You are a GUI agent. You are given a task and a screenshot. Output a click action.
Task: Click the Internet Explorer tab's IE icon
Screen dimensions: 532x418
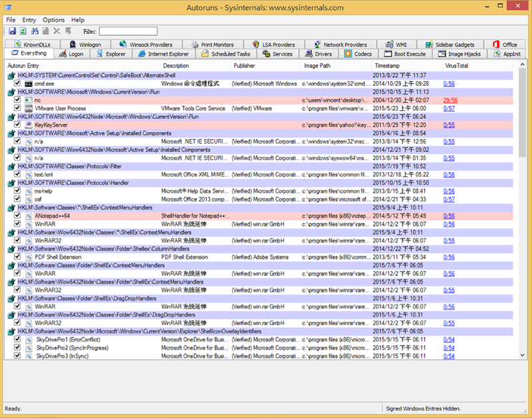tap(142, 54)
